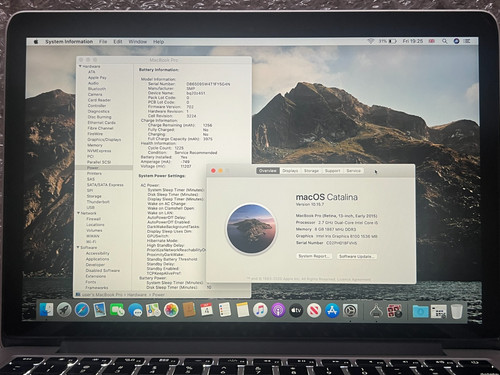Switch to the Service tab
Screen dimensions: 500x375
tap(353, 171)
